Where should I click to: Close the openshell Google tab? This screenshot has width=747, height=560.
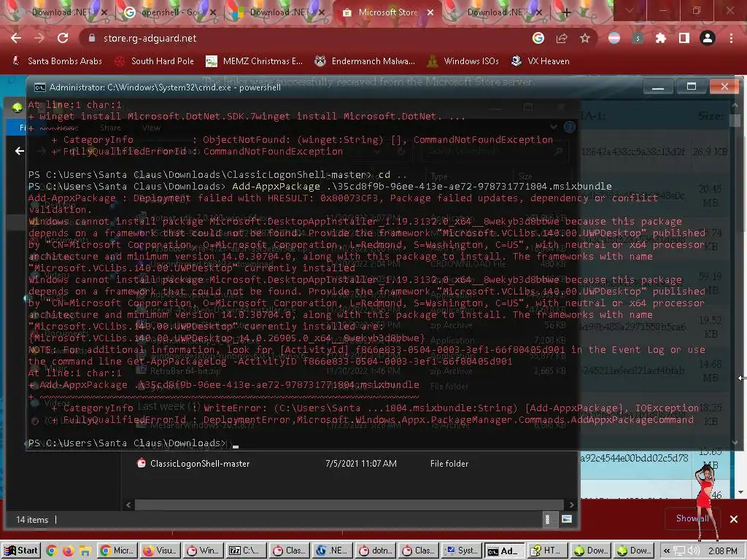pyautogui.click(x=213, y=12)
